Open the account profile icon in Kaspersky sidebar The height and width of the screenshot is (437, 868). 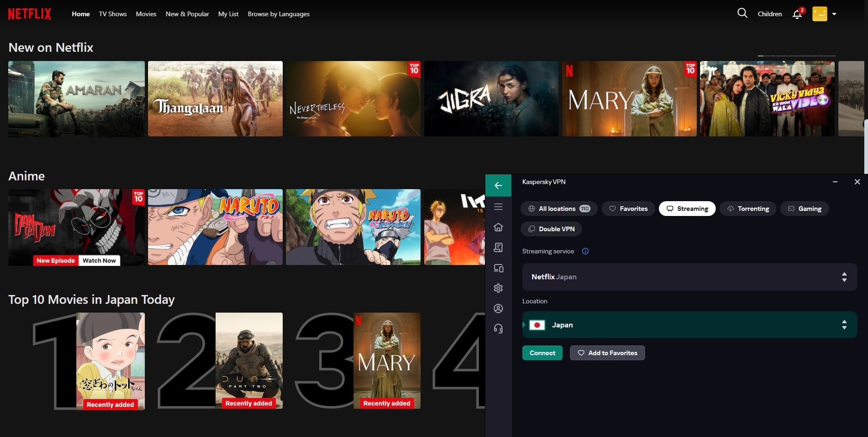tap(498, 308)
